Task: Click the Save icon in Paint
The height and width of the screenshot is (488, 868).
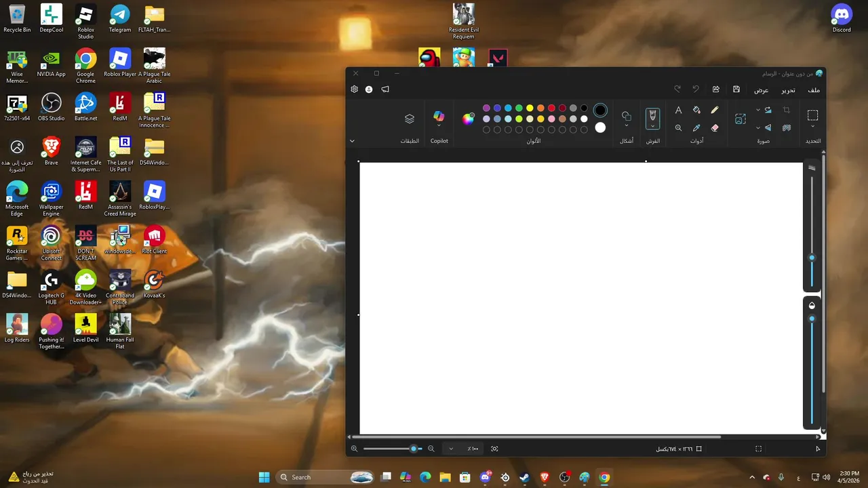Action: [x=736, y=89]
